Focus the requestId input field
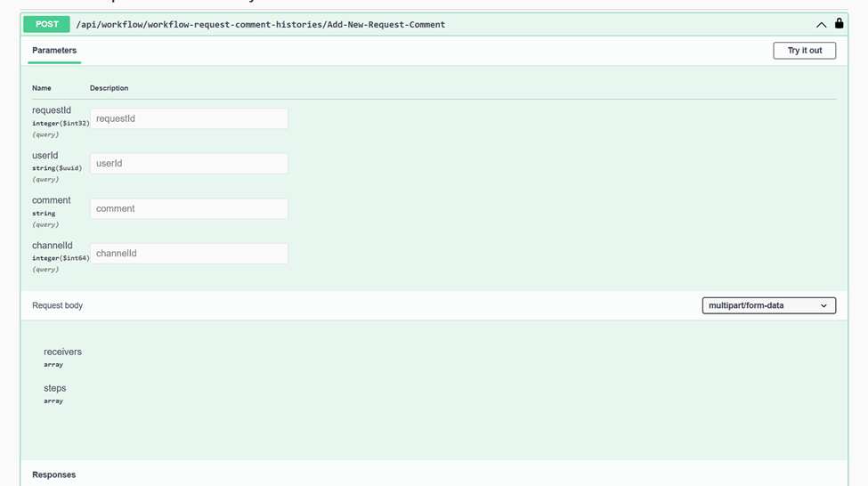Screen dimensions: 868x486 point(189,118)
